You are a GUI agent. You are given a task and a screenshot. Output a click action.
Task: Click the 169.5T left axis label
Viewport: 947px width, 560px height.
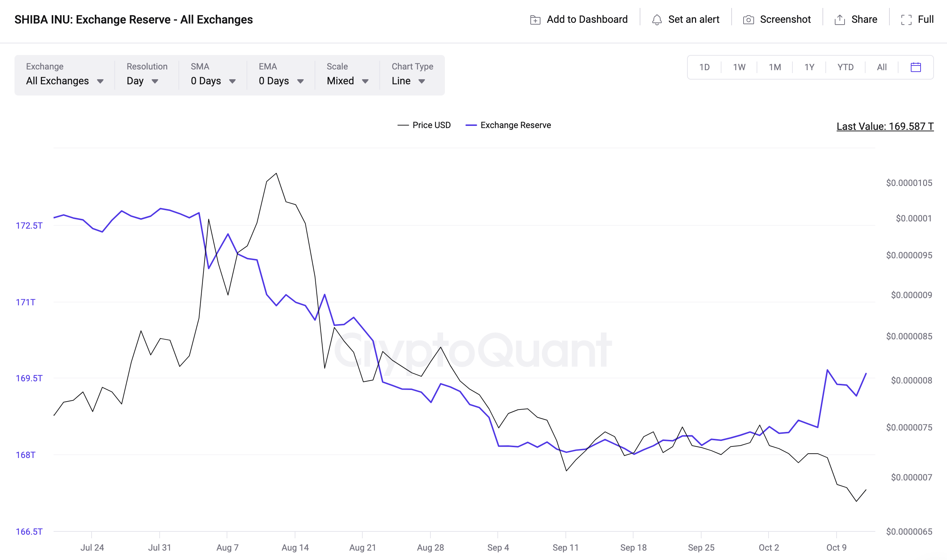point(29,378)
